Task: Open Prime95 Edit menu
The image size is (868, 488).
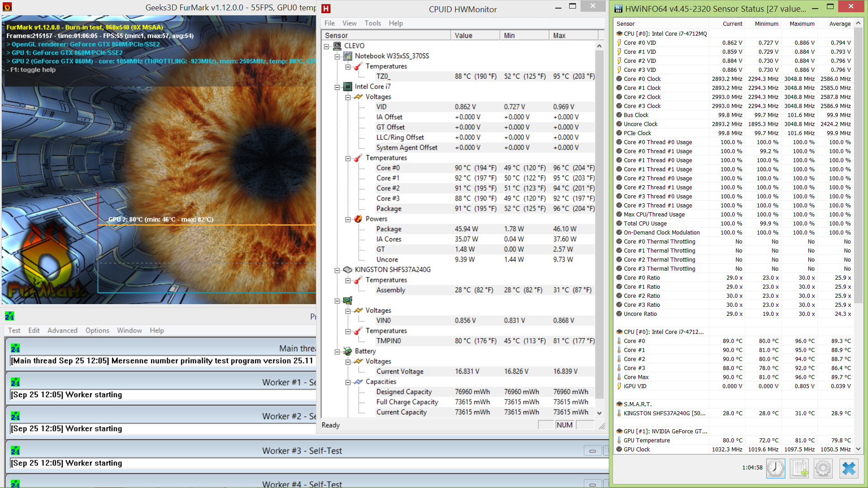Action: (x=34, y=330)
